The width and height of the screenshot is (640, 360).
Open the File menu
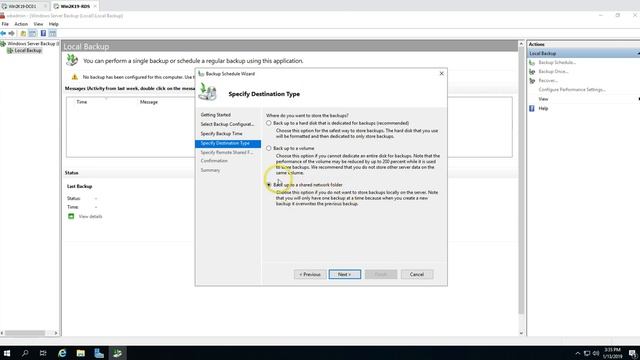tap(5, 24)
